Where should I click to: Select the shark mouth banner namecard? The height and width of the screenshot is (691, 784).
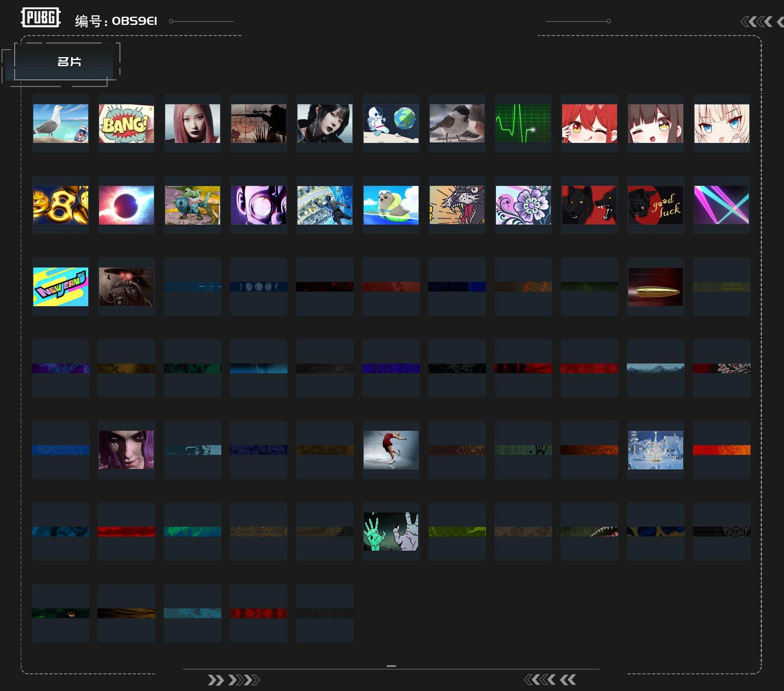click(x=589, y=531)
